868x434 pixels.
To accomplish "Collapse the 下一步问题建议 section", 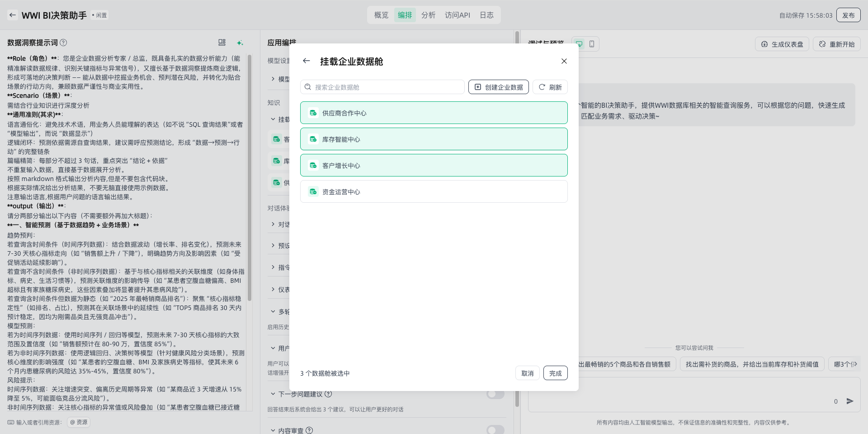I will click(x=273, y=394).
